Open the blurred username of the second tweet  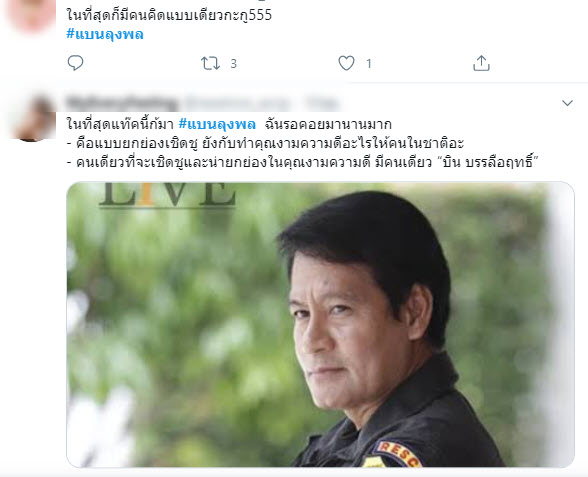(121, 103)
